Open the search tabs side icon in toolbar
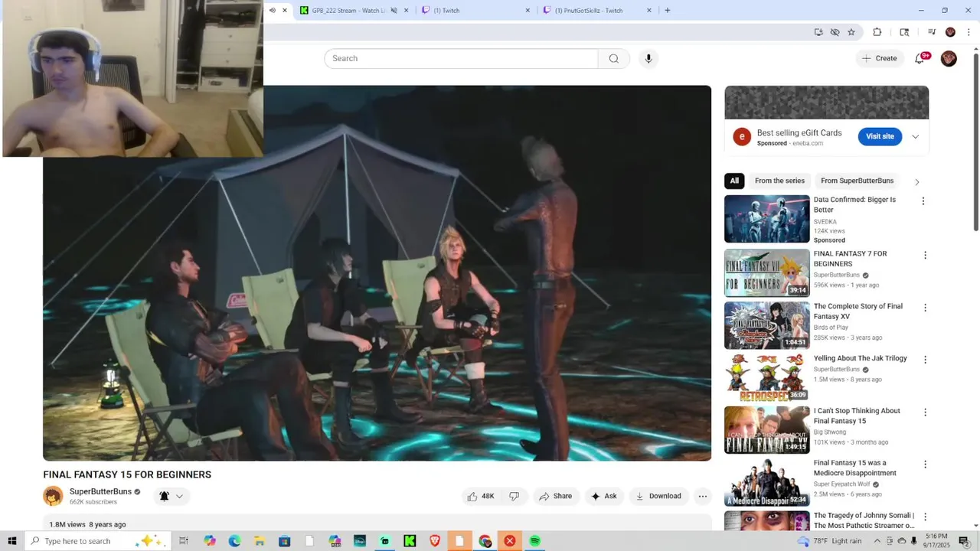This screenshot has width=980, height=551. (904, 32)
